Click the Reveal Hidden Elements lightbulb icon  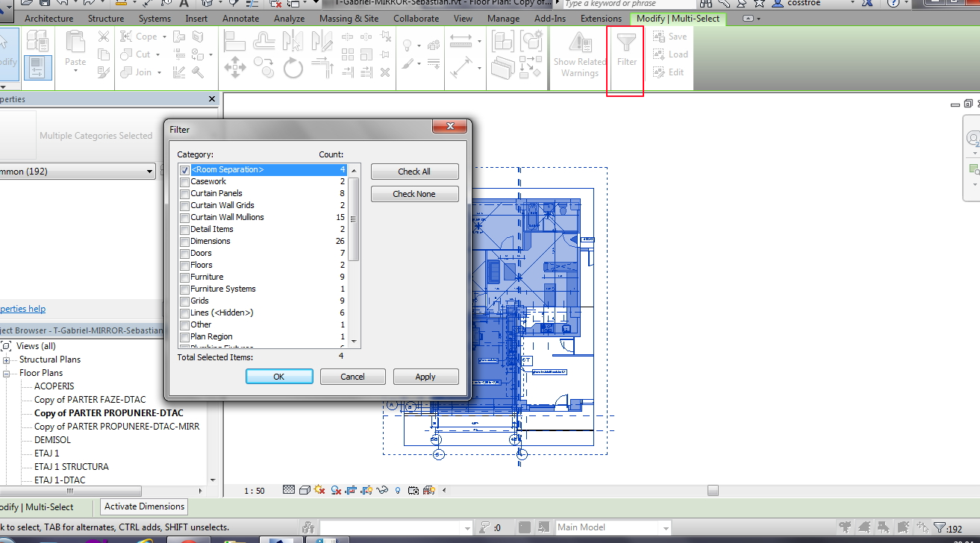397,490
